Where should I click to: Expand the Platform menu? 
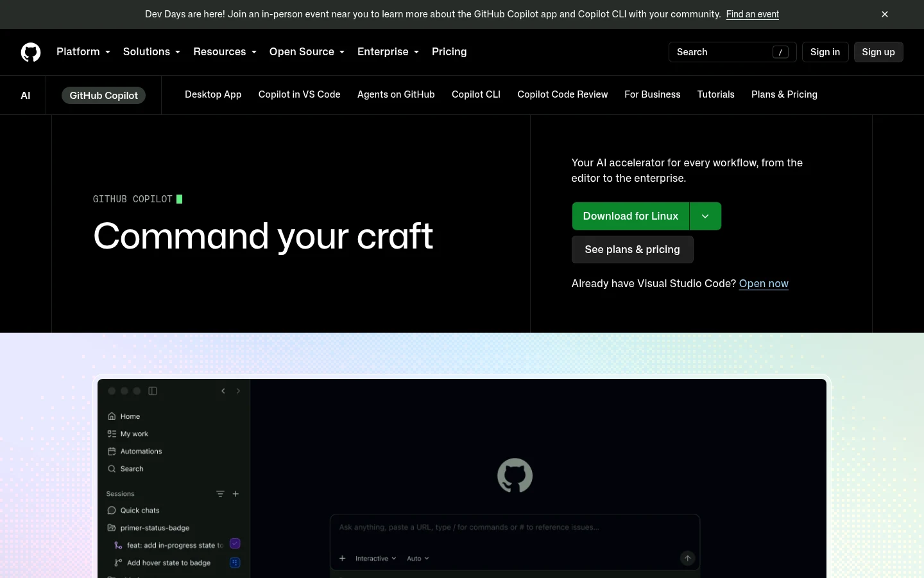83,52
